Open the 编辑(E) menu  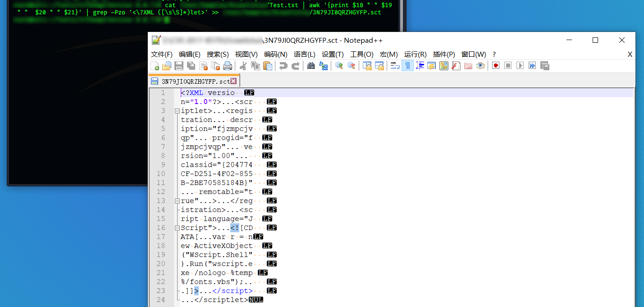(190, 54)
